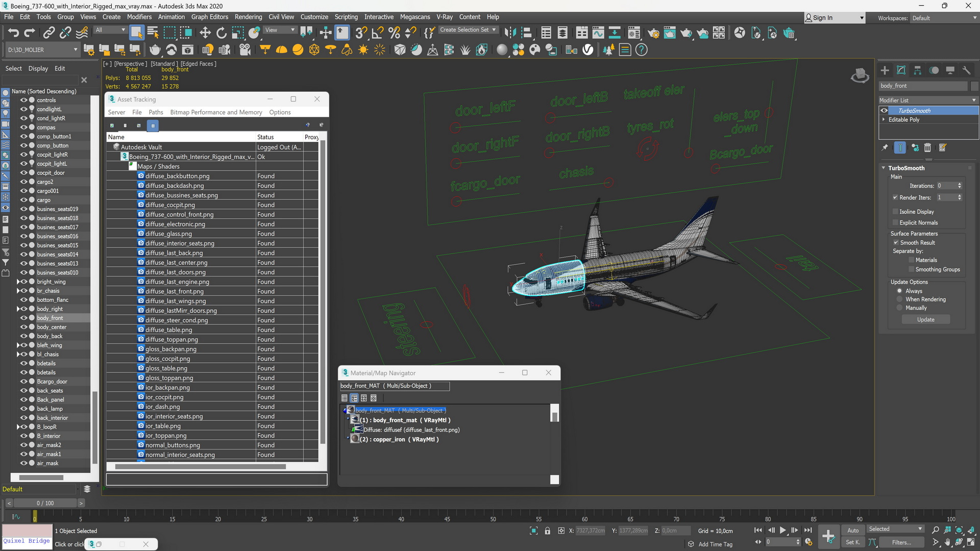Toggle the Smooth Result checkbox
Screen dimensions: 980x551
coord(896,243)
